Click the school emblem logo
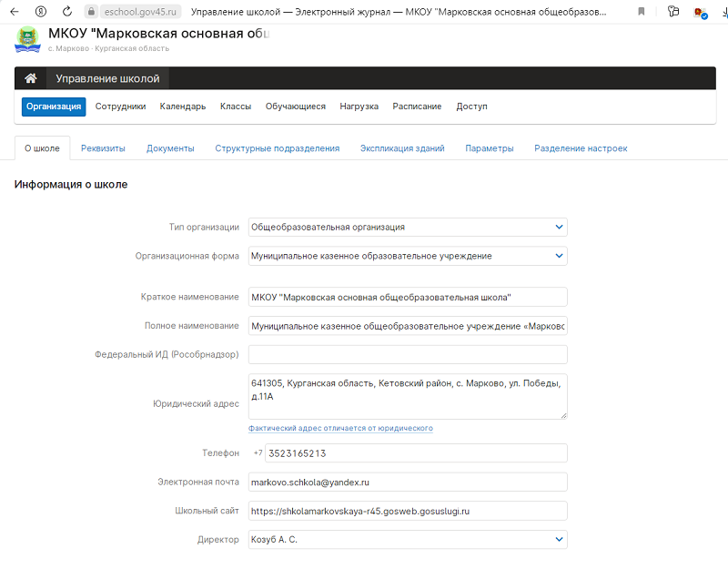 [x=28, y=39]
